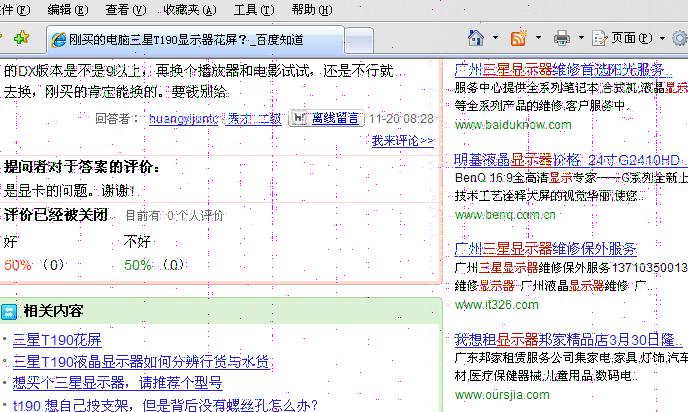The height and width of the screenshot is (412, 688).
Task: Click the Home page icon
Action: point(476,38)
